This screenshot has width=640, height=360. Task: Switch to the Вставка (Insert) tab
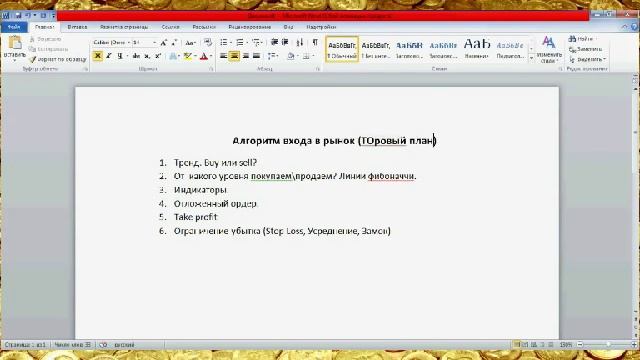(x=77, y=27)
